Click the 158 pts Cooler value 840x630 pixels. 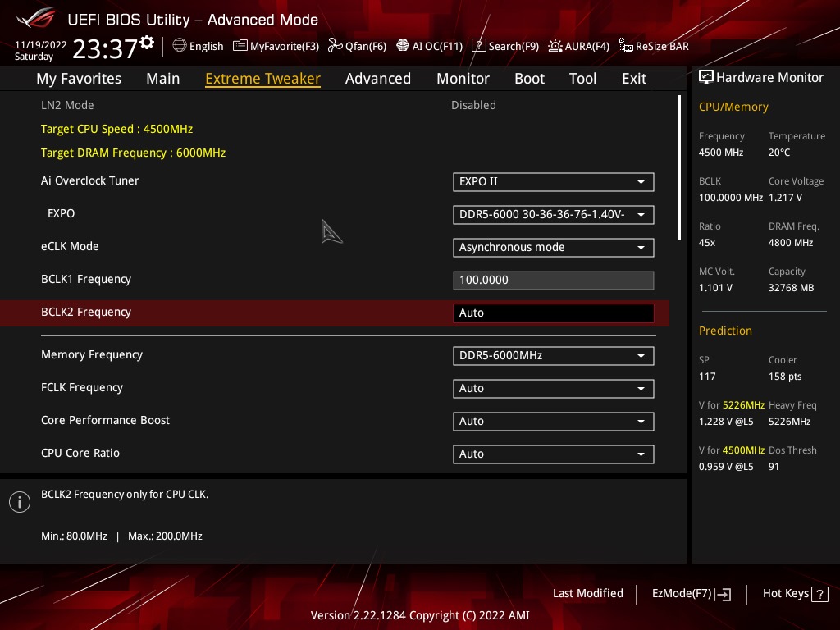[x=785, y=377]
